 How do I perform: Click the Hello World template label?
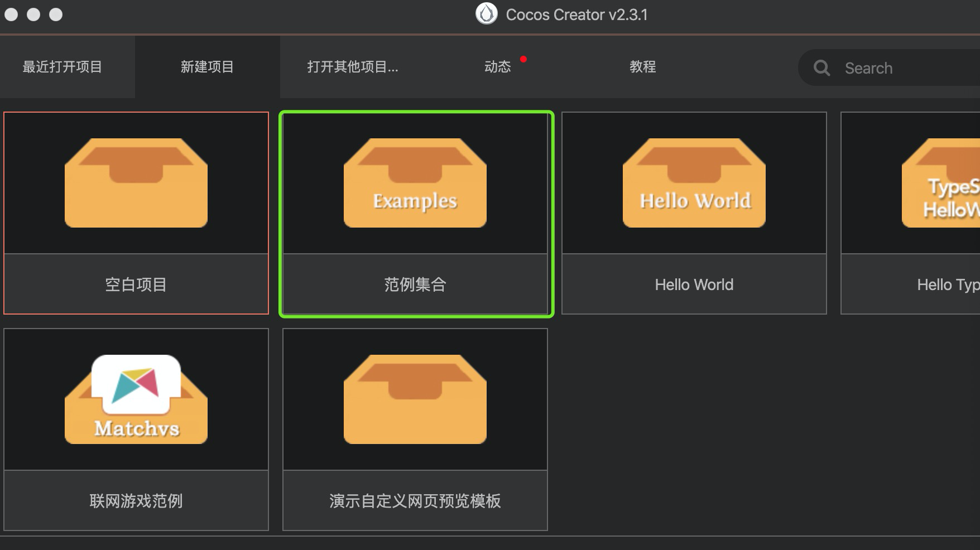[x=694, y=284]
